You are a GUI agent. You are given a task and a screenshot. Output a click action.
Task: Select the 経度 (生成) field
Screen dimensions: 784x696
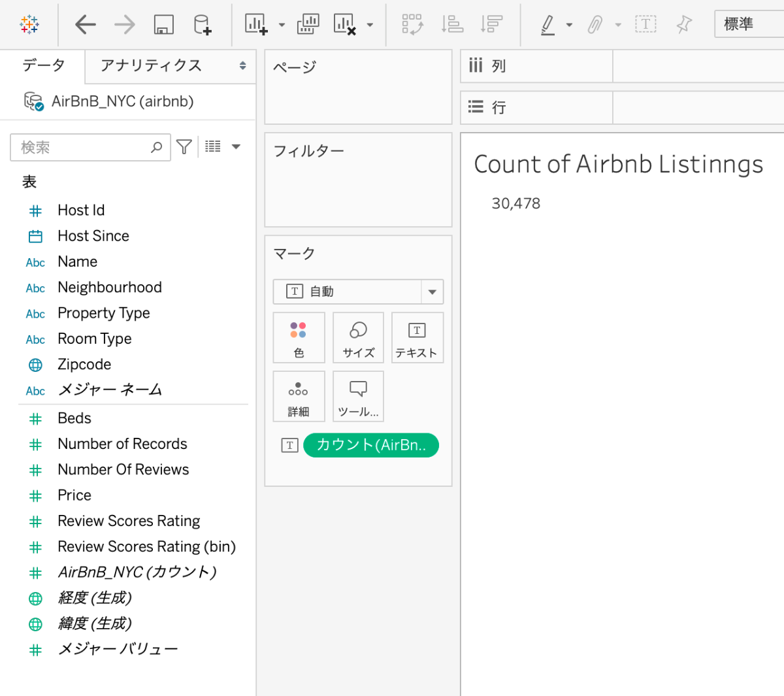tap(95, 598)
